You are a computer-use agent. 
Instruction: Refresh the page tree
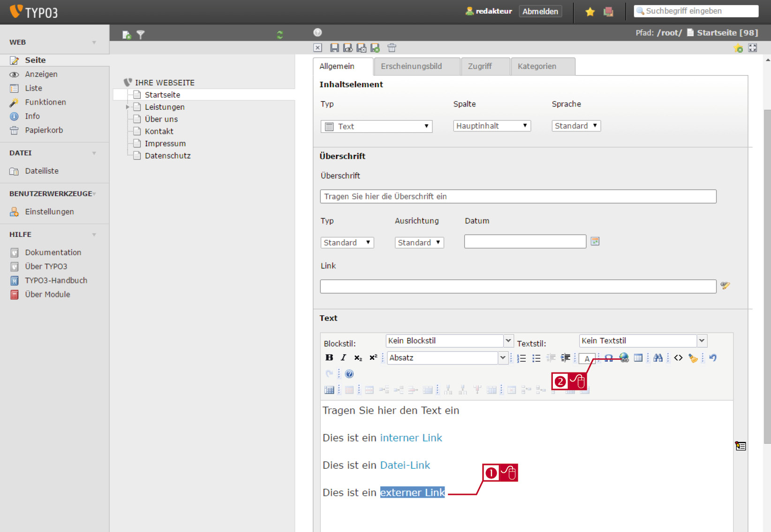coord(280,35)
